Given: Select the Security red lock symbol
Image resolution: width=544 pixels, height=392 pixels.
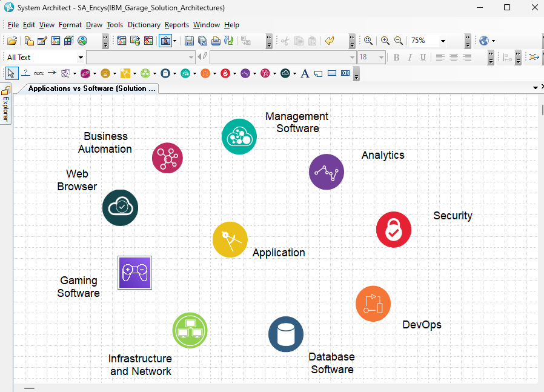Looking at the screenshot, I should [x=393, y=229].
